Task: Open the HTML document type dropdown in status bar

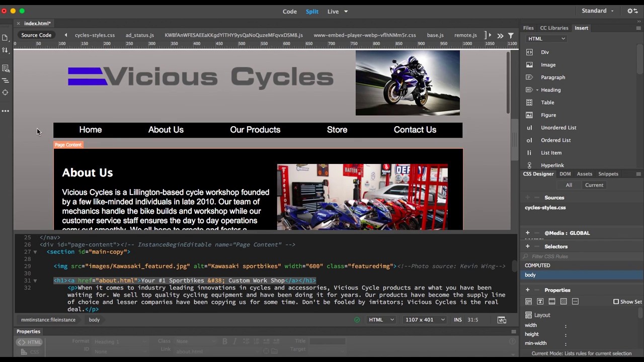Action: (x=381, y=320)
